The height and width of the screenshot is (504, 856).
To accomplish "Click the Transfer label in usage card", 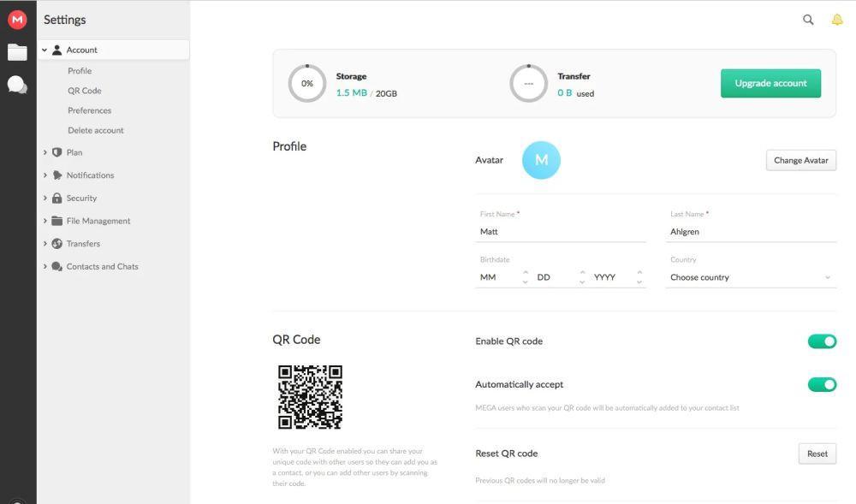I will point(574,76).
